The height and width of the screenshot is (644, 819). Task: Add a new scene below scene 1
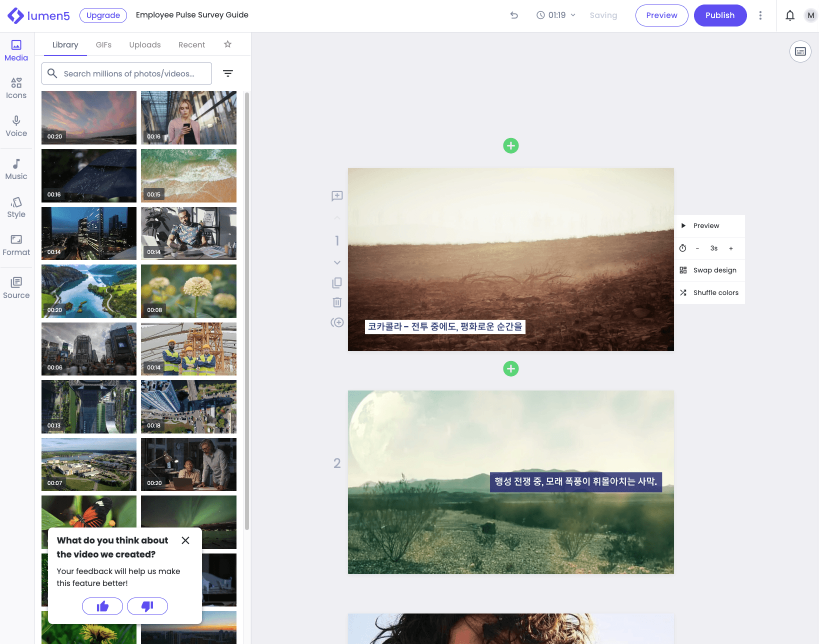tap(510, 369)
